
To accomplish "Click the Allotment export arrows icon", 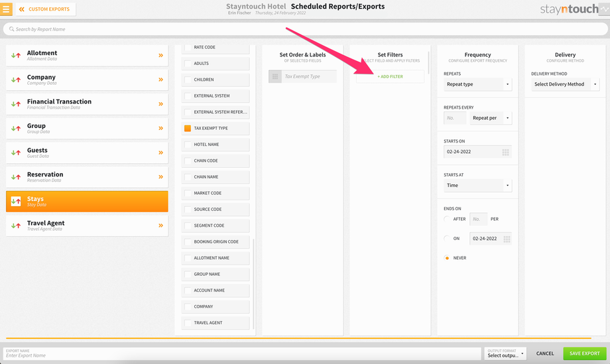I will point(16,56).
